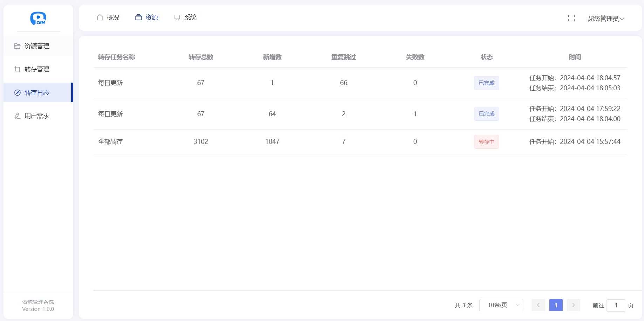Image resolution: width=644 pixels, height=321 pixels.
Task: Open the 超级管理员 user dropdown
Action: coord(605,19)
